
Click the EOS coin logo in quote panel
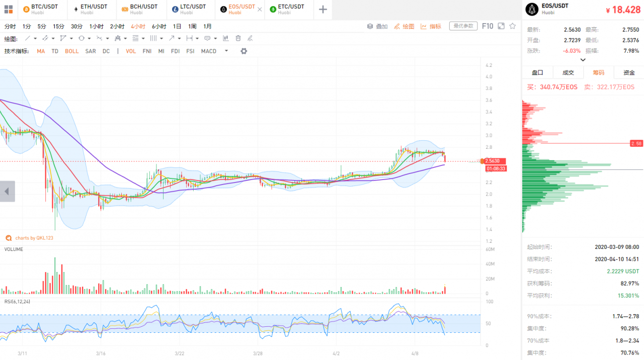pos(532,9)
